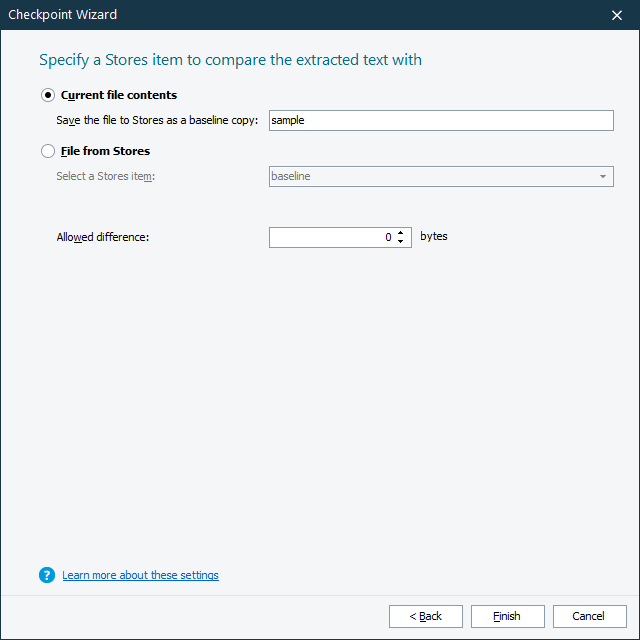Click the Specify a Stores item heading
The height and width of the screenshot is (640, 640).
click(230, 60)
